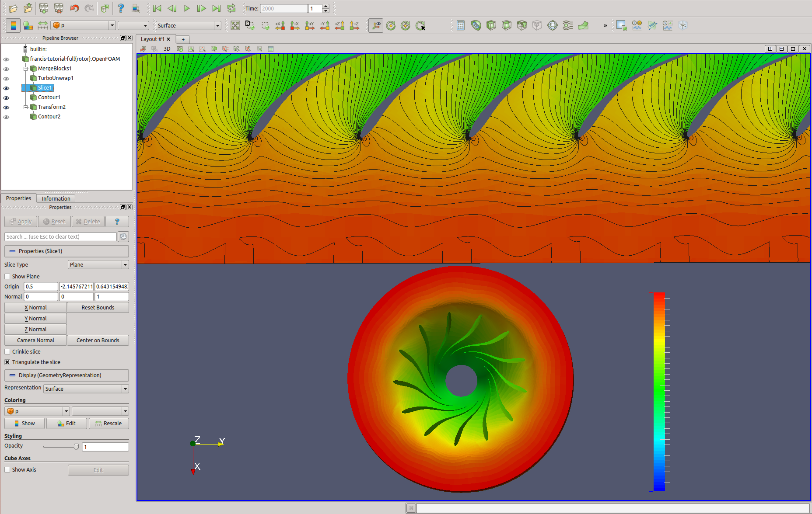Enable the Show Plane checkbox

coord(7,277)
